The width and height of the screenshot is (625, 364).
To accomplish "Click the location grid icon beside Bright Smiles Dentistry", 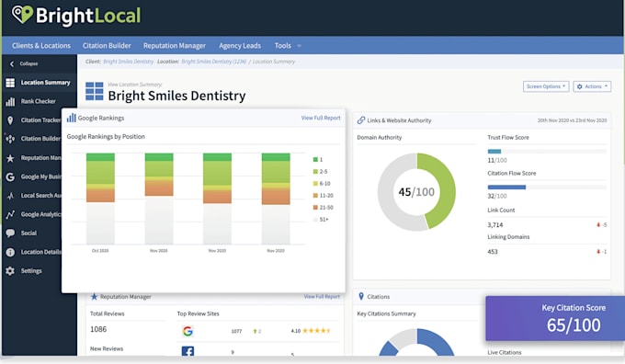I will pyautogui.click(x=95, y=91).
